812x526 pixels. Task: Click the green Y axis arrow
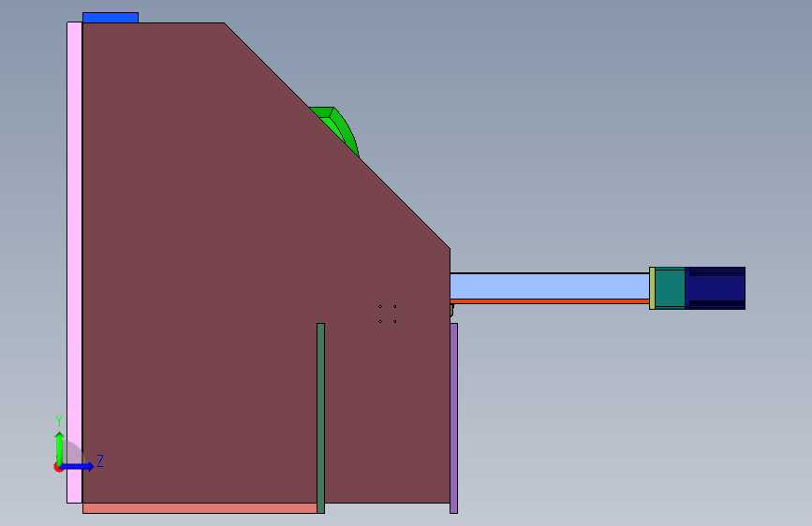(60, 447)
